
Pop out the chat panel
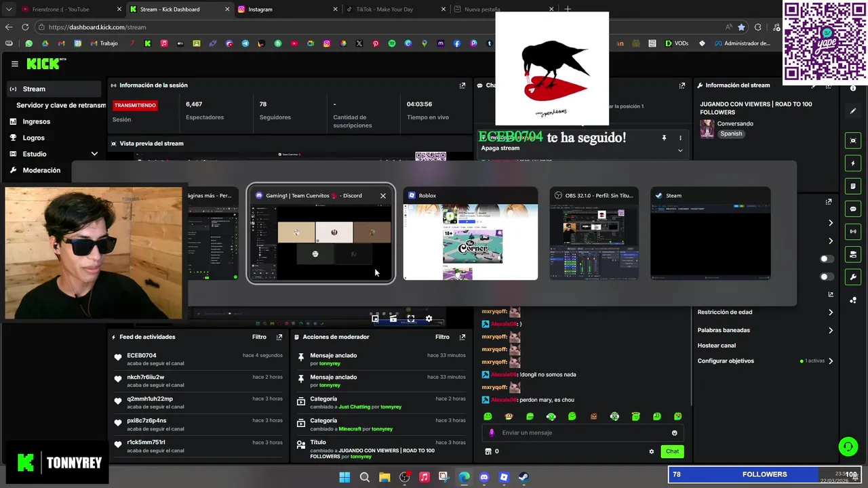(682, 85)
